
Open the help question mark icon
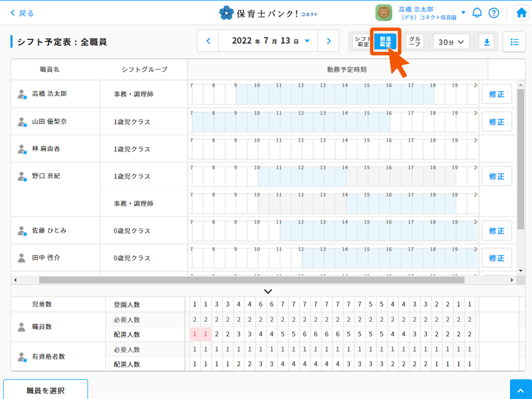494,13
